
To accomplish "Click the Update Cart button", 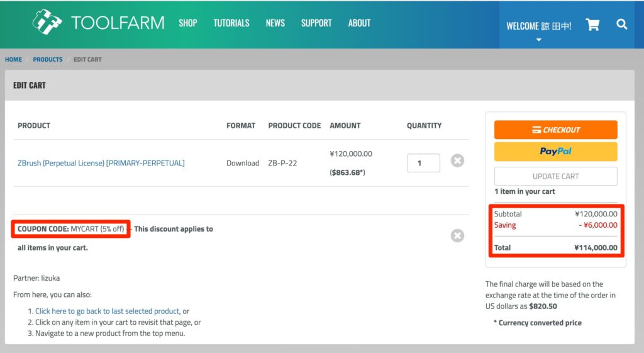I will 555,176.
